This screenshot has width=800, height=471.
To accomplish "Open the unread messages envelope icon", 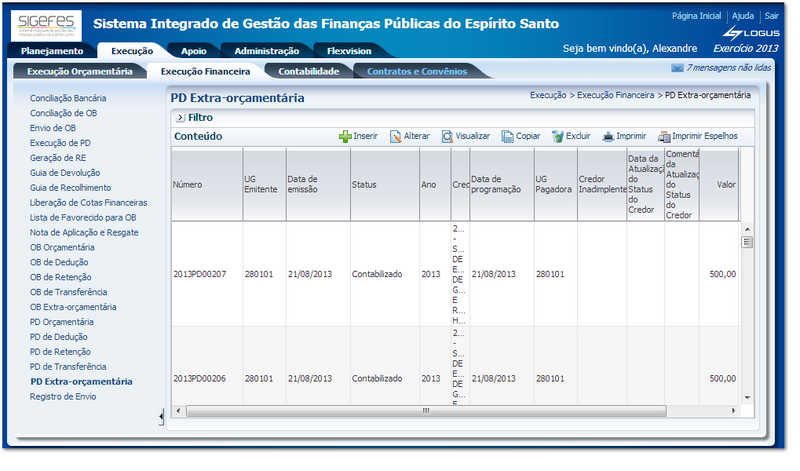I will (x=677, y=68).
